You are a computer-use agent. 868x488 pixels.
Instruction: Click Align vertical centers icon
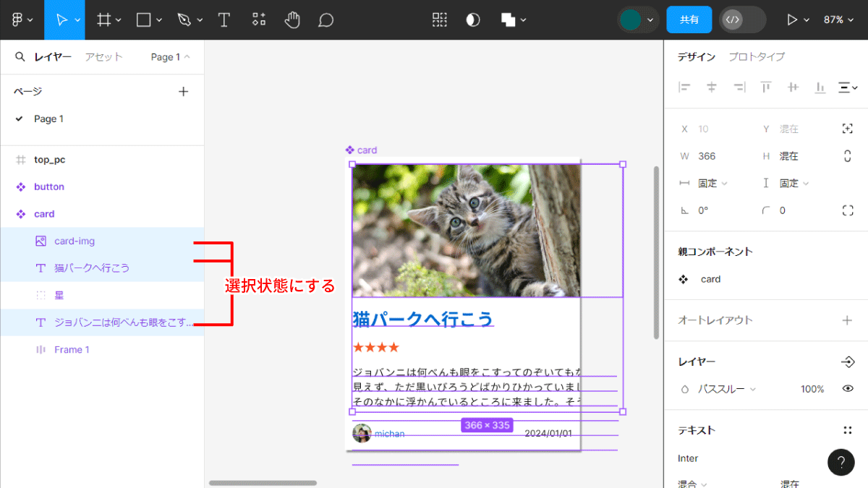[x=793, y=87]
